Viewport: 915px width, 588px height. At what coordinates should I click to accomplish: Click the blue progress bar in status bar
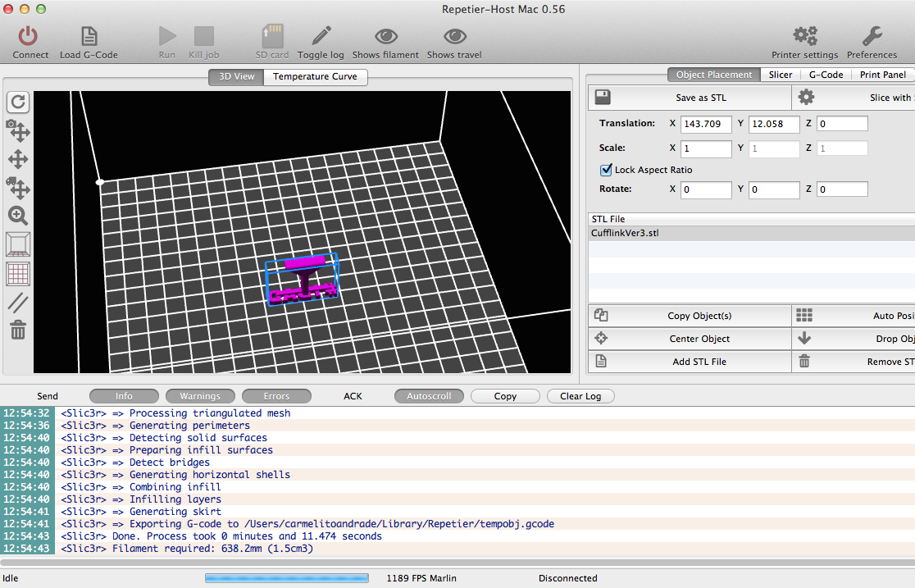286,578
